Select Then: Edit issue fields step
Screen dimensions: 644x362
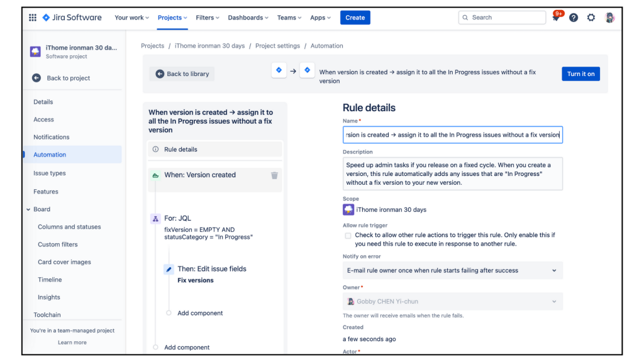point(212,269)
